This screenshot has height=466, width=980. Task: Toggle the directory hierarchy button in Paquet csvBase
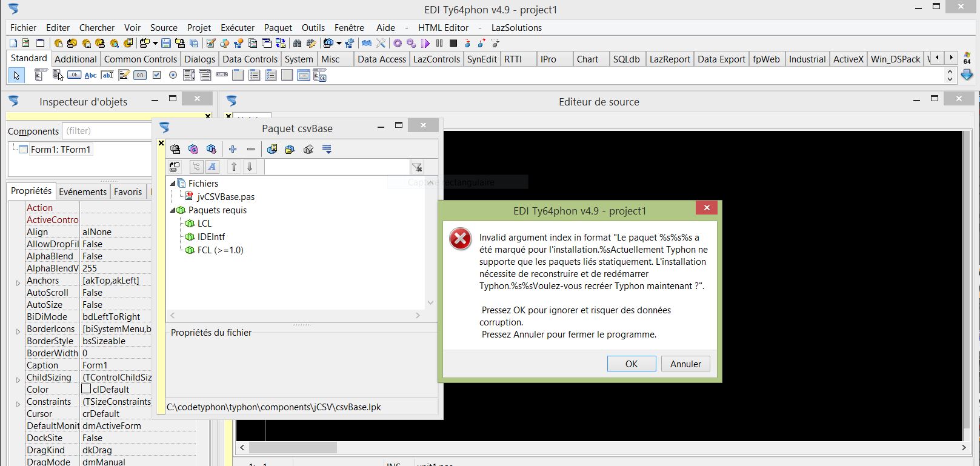coord(196,167)
